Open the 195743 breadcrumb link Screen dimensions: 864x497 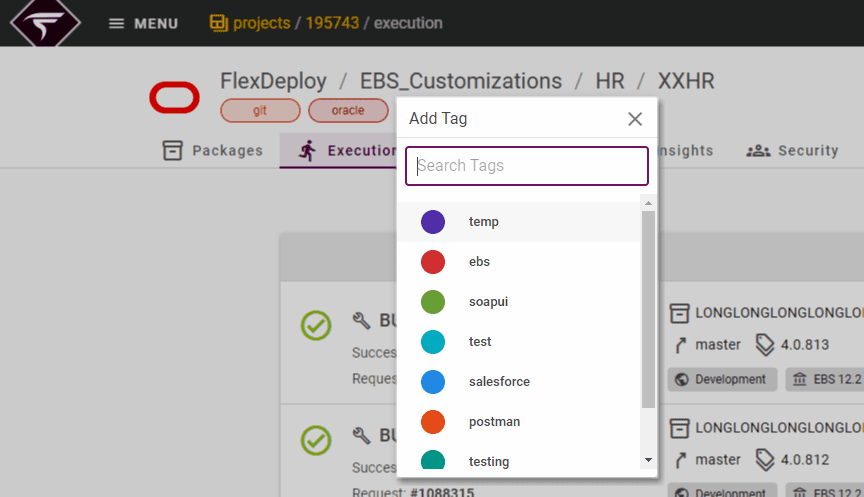(x=332, y=23)
